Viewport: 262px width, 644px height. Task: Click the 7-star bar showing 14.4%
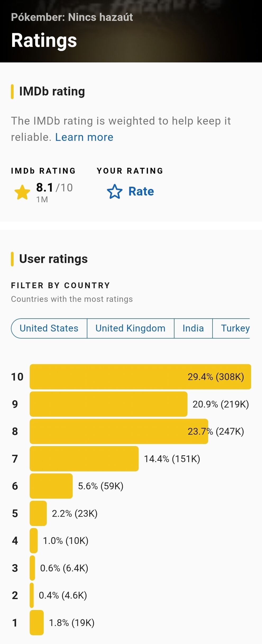click(84, 459)
